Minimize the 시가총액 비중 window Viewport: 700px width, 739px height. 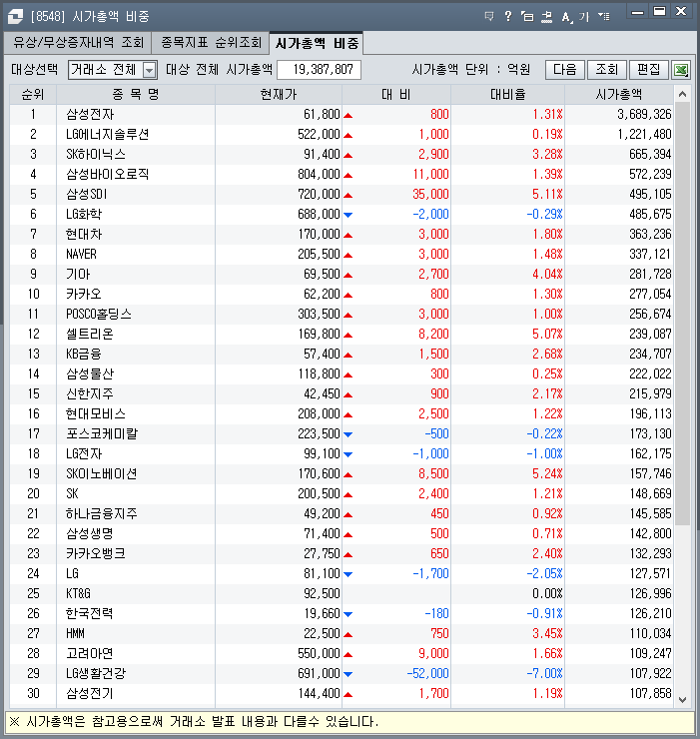[638, 12]
